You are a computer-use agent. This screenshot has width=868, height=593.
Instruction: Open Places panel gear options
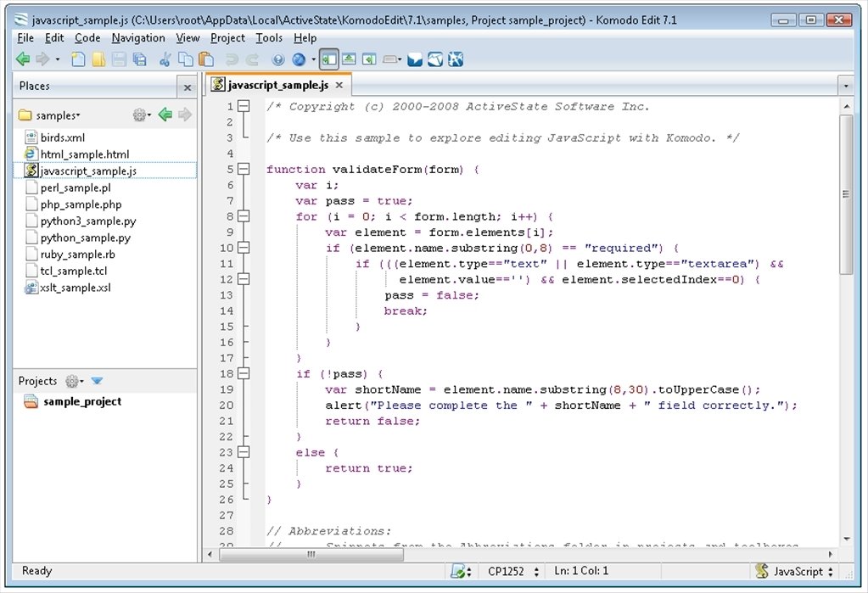tap(141, 115)
